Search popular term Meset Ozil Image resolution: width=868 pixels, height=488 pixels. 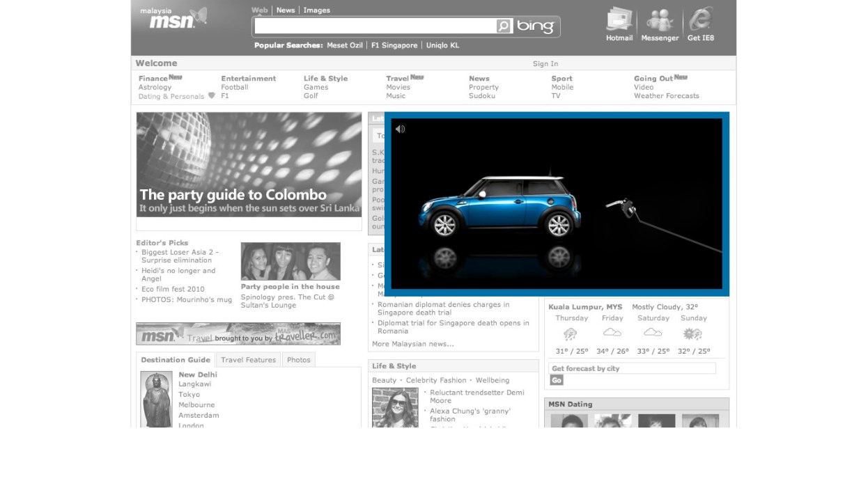[x=345, y=45]
